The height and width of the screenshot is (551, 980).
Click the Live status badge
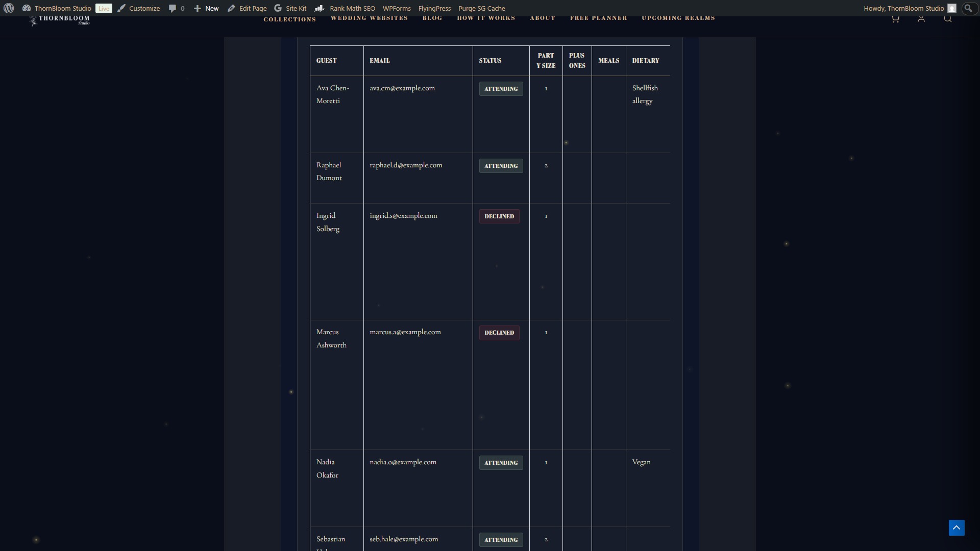pyautogui.click(x=104, y=8)
